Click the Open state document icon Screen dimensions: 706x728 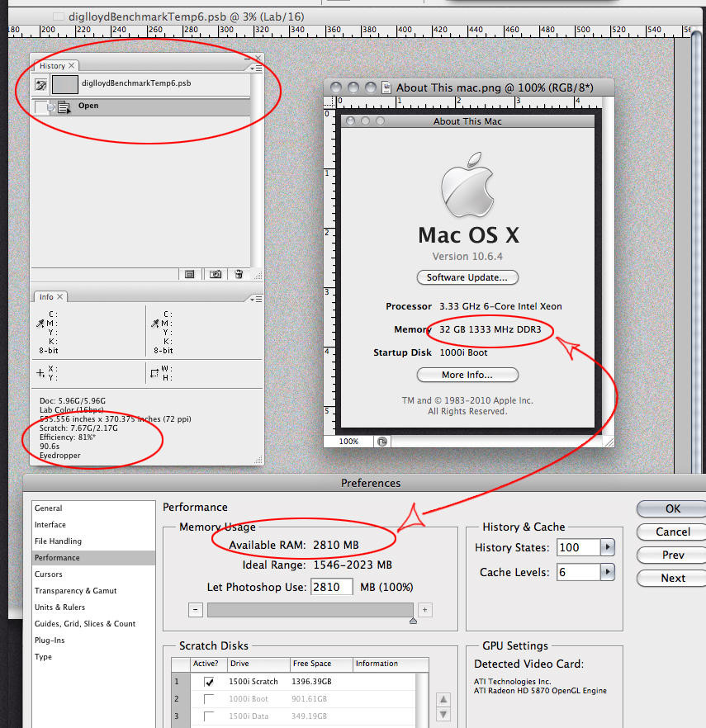(x=64, y=107)
